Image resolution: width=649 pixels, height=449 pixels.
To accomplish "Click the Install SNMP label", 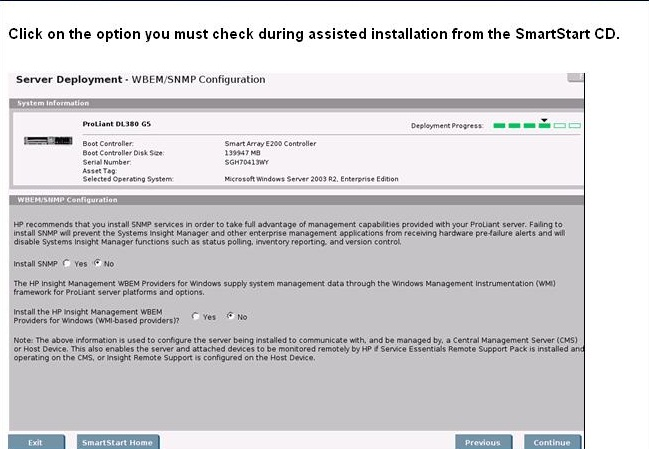I will (35, 264).
